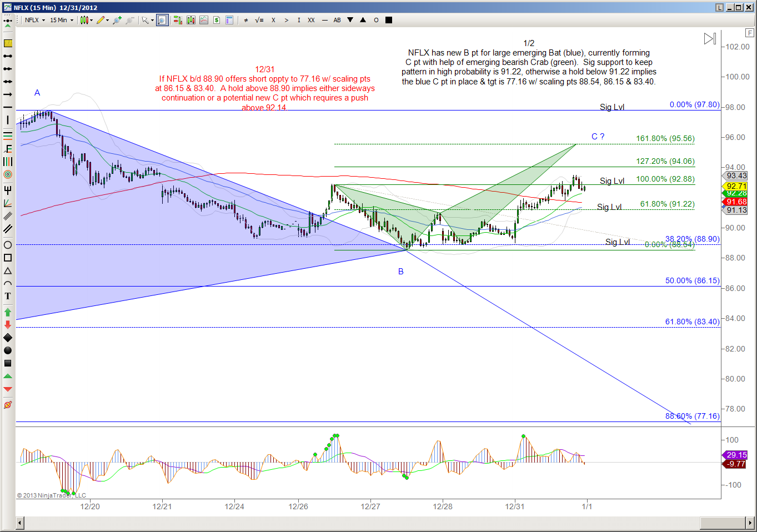Select the Ellipse drawing tool
Screen dimensions: 757x532
[8, 245]
